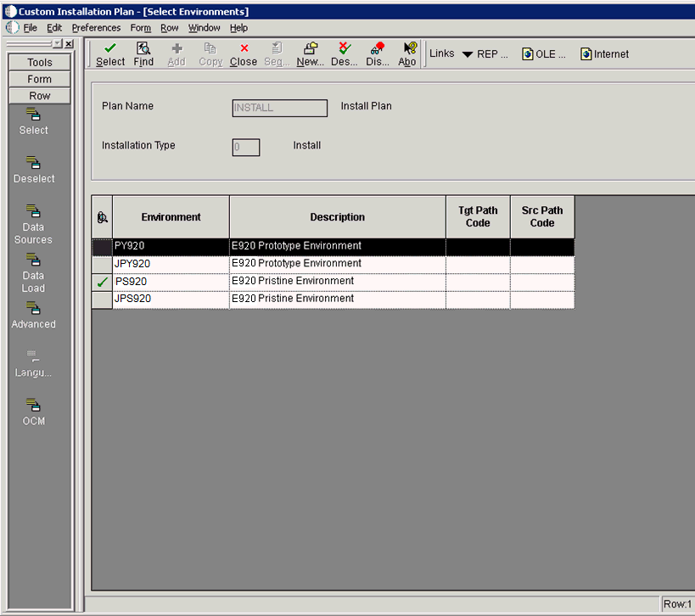The image size is (695, 616).
Task: Open the Abo help toolbar icon
Action: coord(410,48)
